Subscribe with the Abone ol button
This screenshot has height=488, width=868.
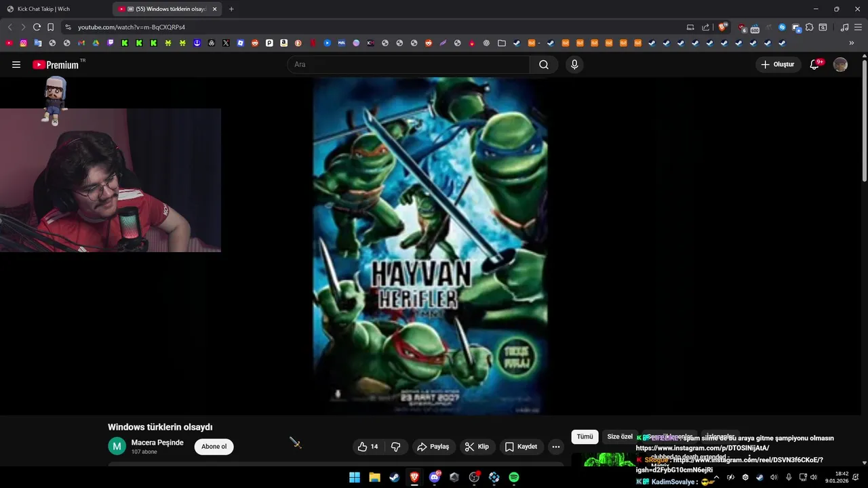click(x=214, y=447)
